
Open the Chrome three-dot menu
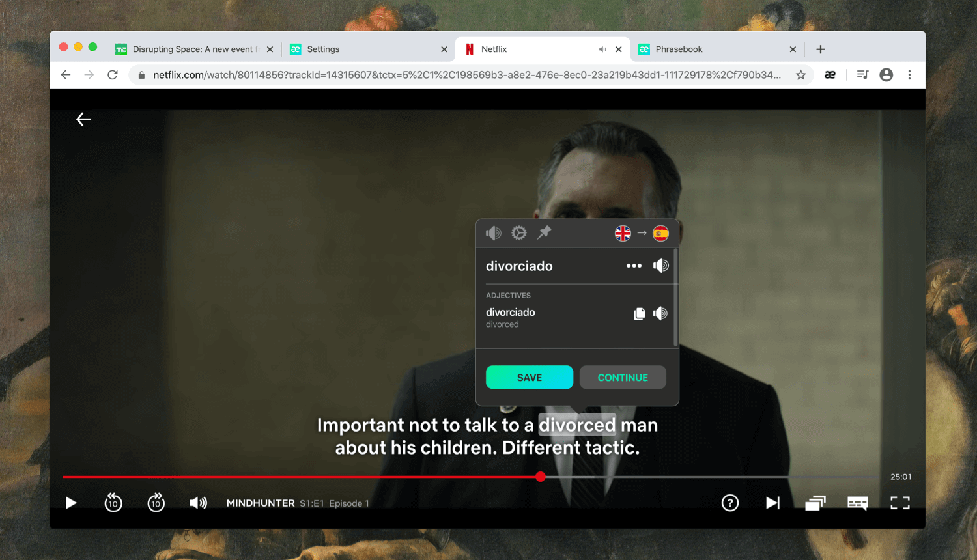tap(910, 75)
